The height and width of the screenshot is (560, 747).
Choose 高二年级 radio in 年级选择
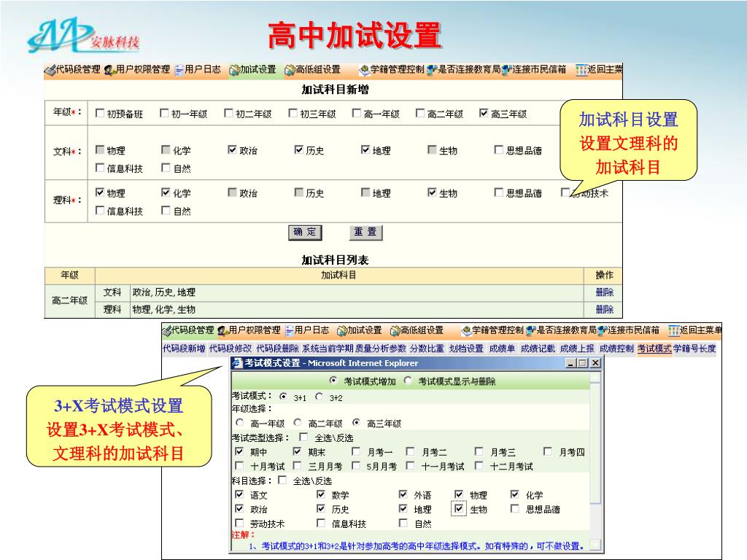[298, 422]
